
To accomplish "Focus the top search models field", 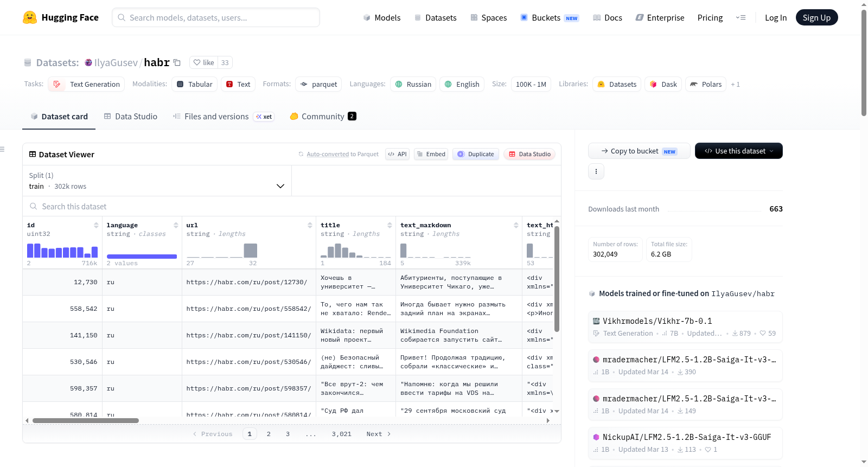I will click(x=216, y=17).
